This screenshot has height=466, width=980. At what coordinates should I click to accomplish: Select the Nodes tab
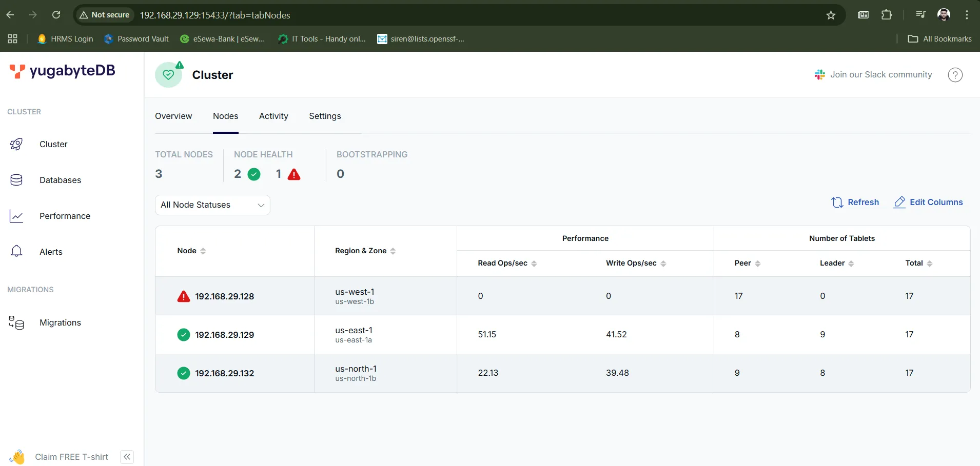226,116
